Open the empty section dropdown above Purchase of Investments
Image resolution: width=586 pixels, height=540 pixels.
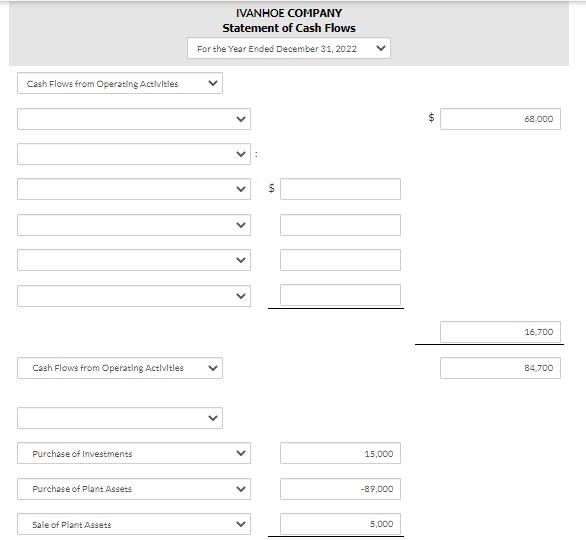point(120,418)
